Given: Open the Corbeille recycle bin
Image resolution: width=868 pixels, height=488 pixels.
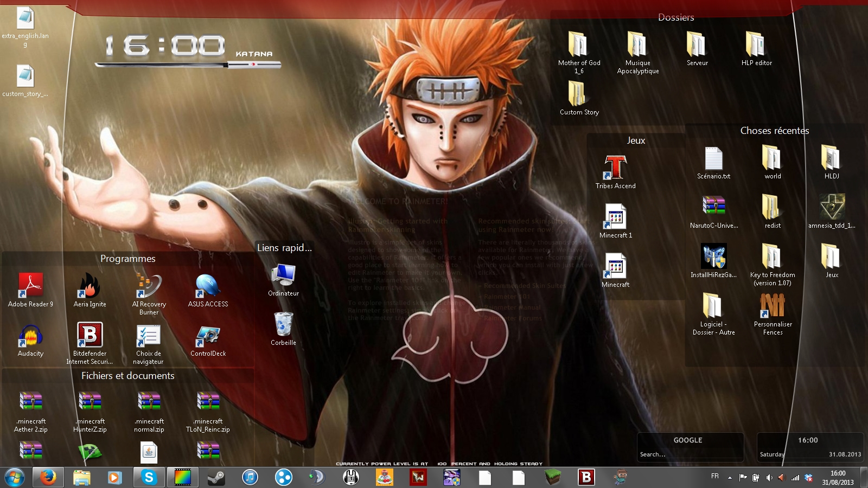Looking at the screenshot, I should [283, 329].
